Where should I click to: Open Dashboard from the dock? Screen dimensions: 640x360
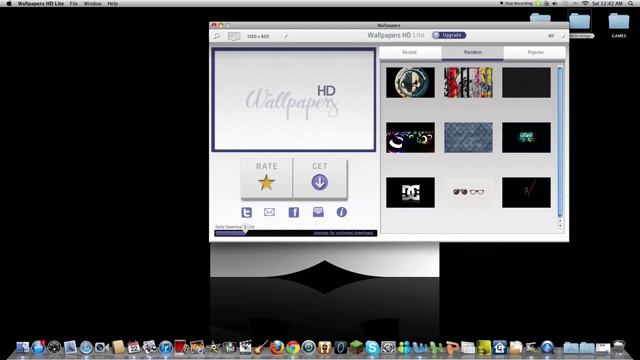[54, 347]
